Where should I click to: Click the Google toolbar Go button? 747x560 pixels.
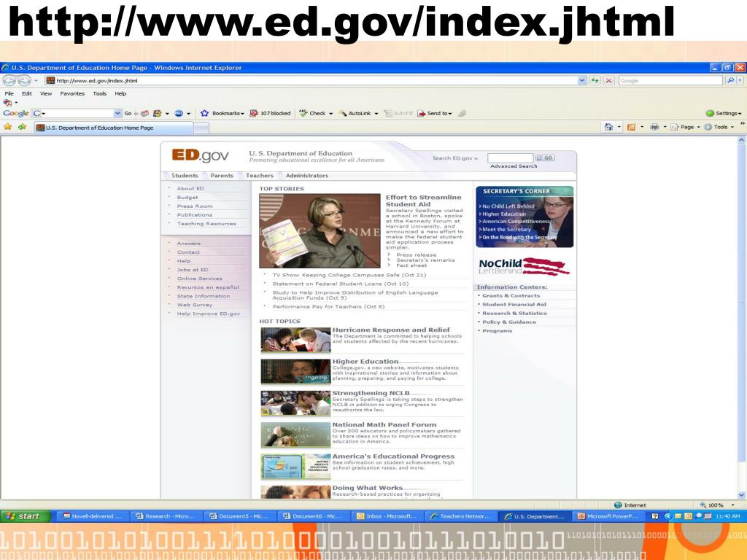pos(128,113)
